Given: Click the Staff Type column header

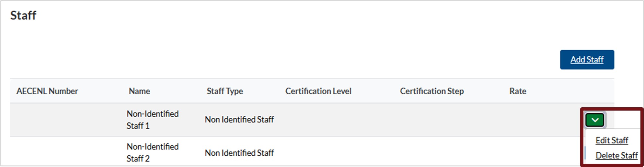Looking at the screenshot, I should tap(225, 91).
